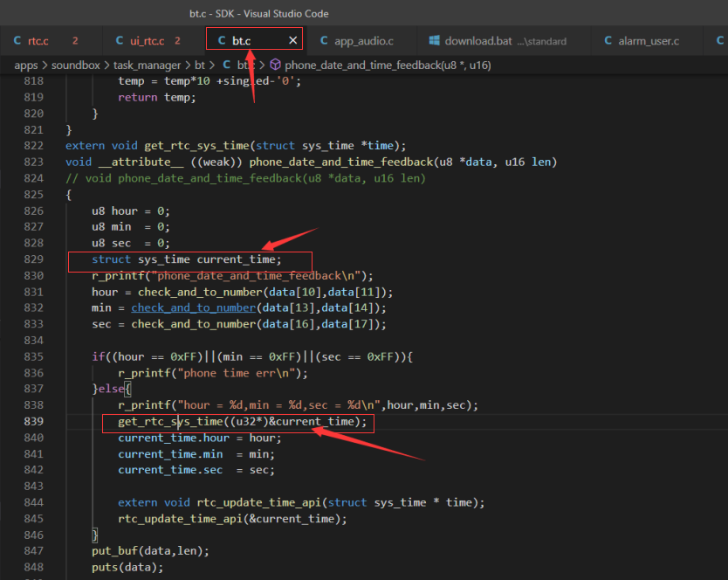Switch to the bt.c tab
The height and width of the screenshot is (580, 728).
(254, 38)
